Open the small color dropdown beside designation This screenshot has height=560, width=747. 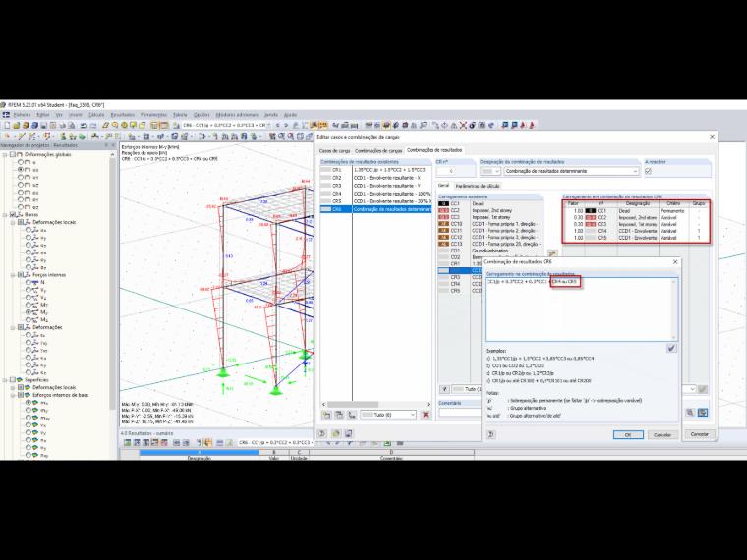click(x=489, y=171)
